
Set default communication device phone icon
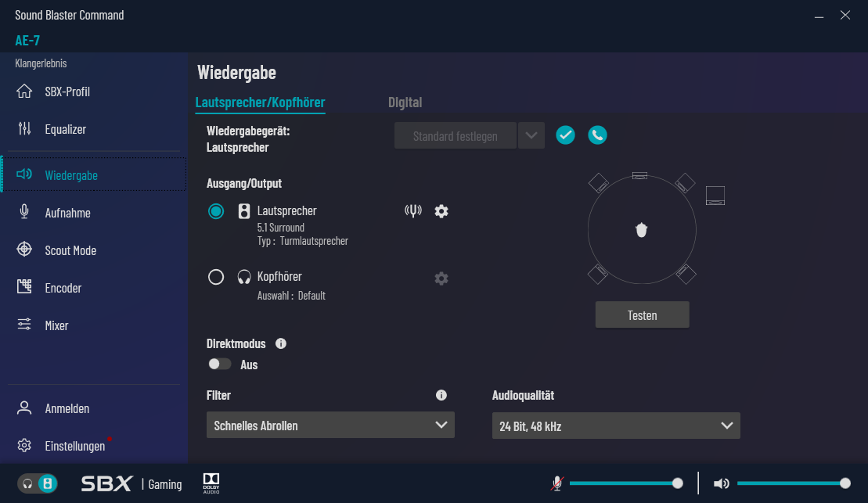(x=597, y=135)
